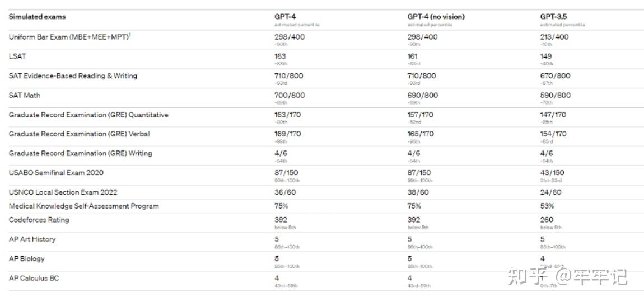Viewport: 644px width, 302px height.
Task: Click the USNCO Local Section Exam 2022 label
Action: point(63,192)
